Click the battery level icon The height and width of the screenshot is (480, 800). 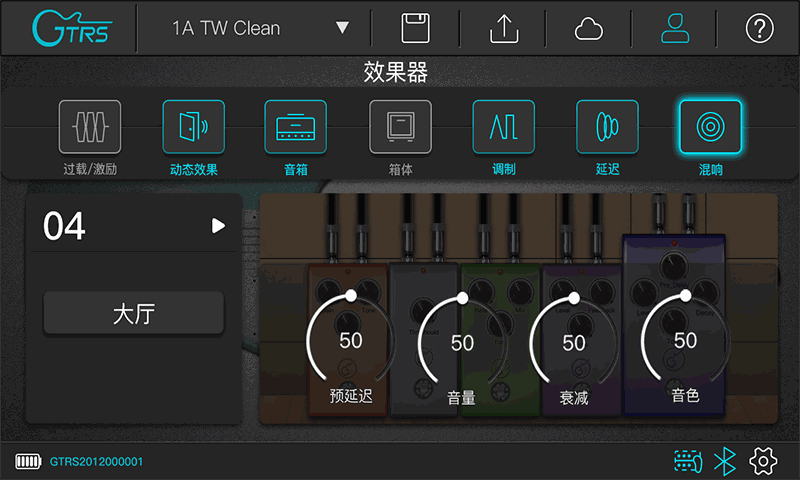click(28, 462)
